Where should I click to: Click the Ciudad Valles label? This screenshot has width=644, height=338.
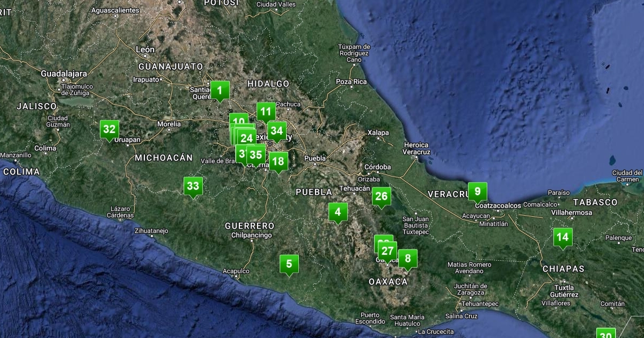tap(276, 4)
